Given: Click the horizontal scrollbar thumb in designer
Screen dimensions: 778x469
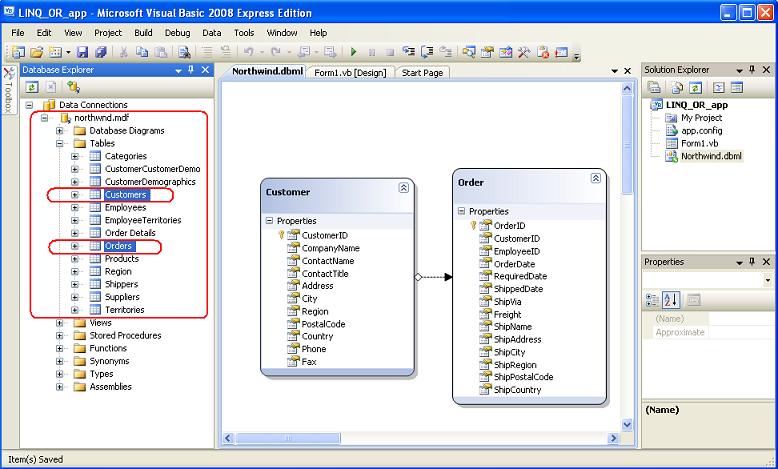Looking at the screenshot, I should (x=288, y=438).
